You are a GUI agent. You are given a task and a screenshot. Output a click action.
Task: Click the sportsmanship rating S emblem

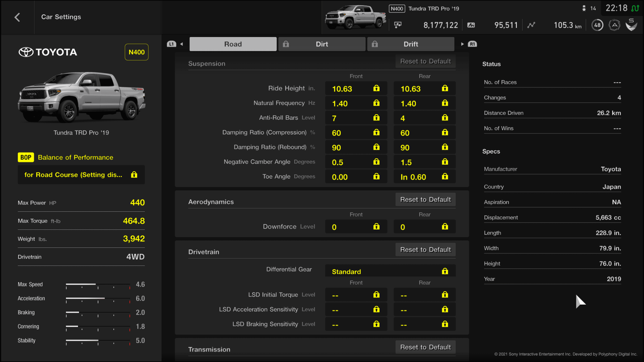click(x=631, y=24)
